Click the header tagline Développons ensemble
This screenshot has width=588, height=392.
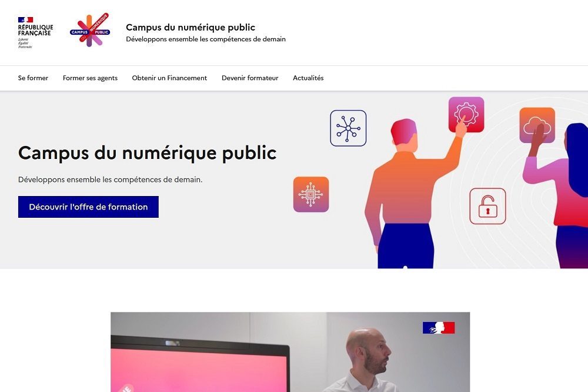point(206,39)
